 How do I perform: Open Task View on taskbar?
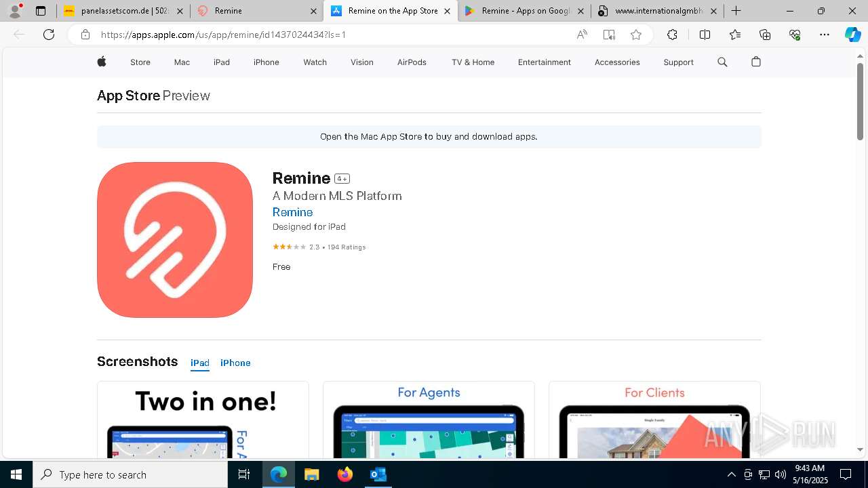point(244,474)
